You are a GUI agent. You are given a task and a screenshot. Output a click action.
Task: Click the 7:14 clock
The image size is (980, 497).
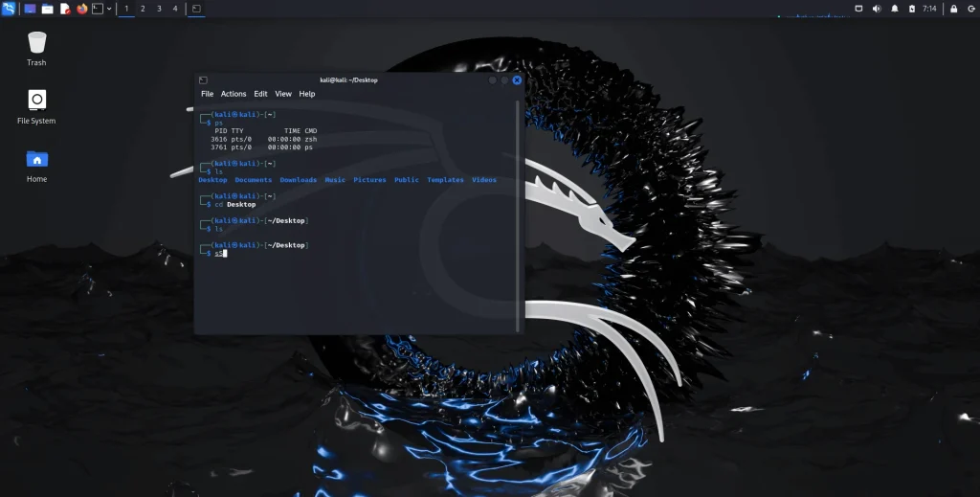[x=929, y=9]
